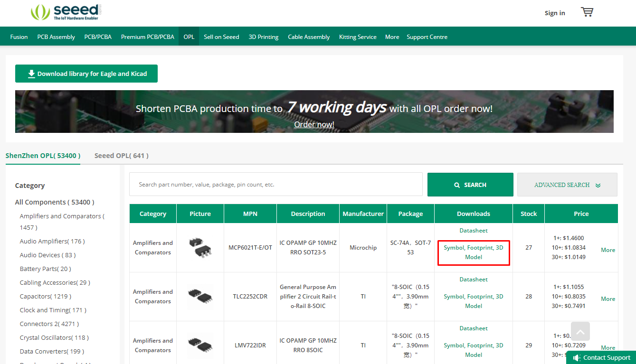Viewport: 636px width, 364px height.
Task: Open Cable Assembly menu item
Action: point(309,37)
